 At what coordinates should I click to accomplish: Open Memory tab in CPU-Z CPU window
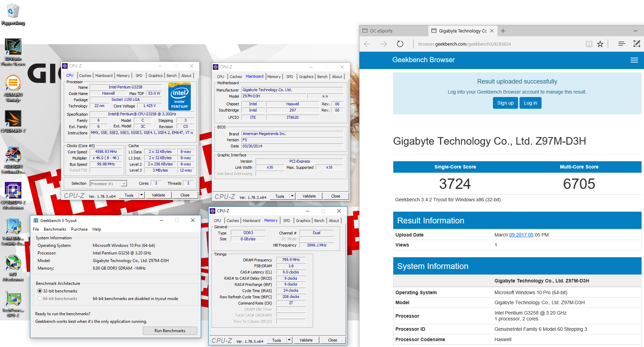123,76
